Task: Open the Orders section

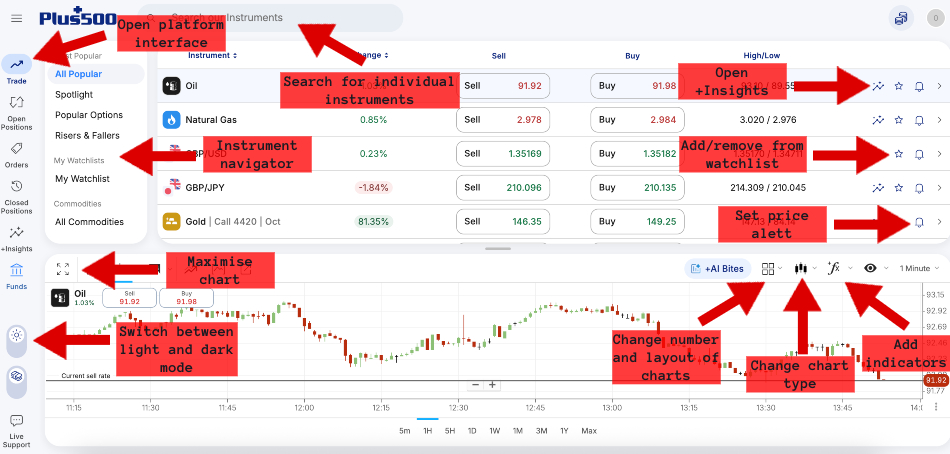Action: [x=17, y=156]
